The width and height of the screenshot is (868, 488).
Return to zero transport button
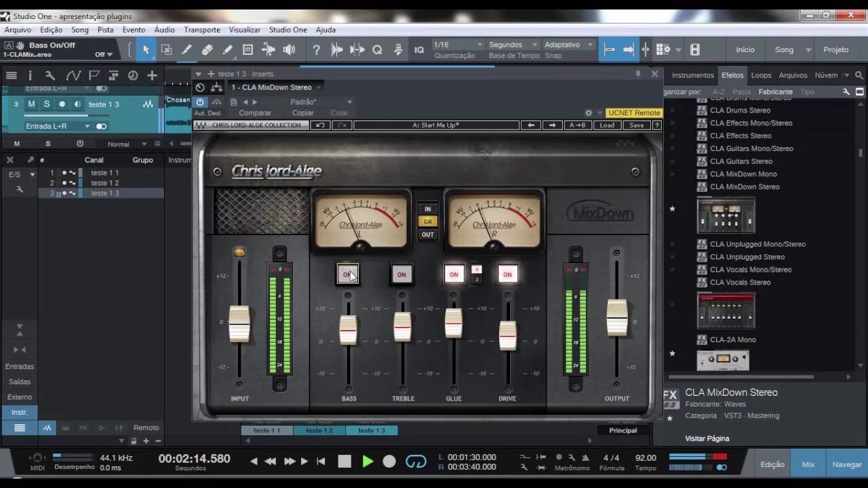[321, 462]
